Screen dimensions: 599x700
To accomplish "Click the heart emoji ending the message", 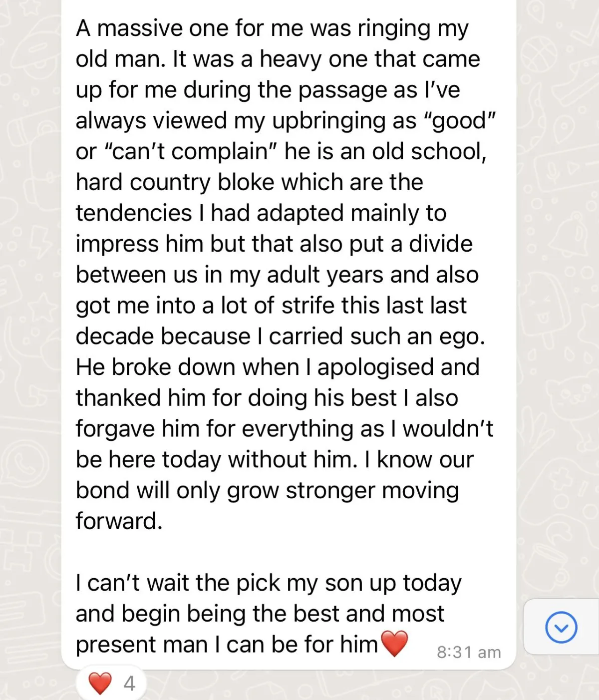I will pos(394,643).
